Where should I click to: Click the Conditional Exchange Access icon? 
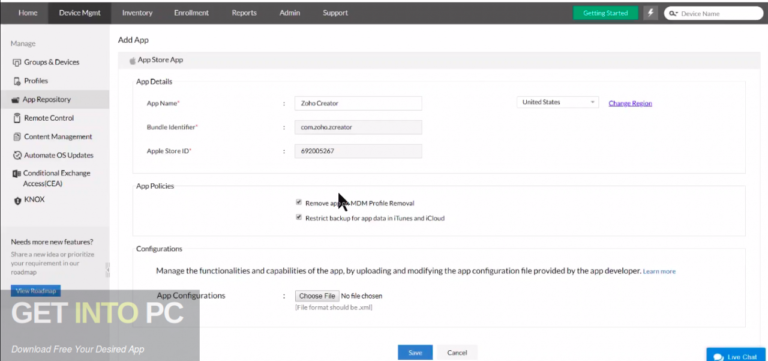(x=17, y=173)
